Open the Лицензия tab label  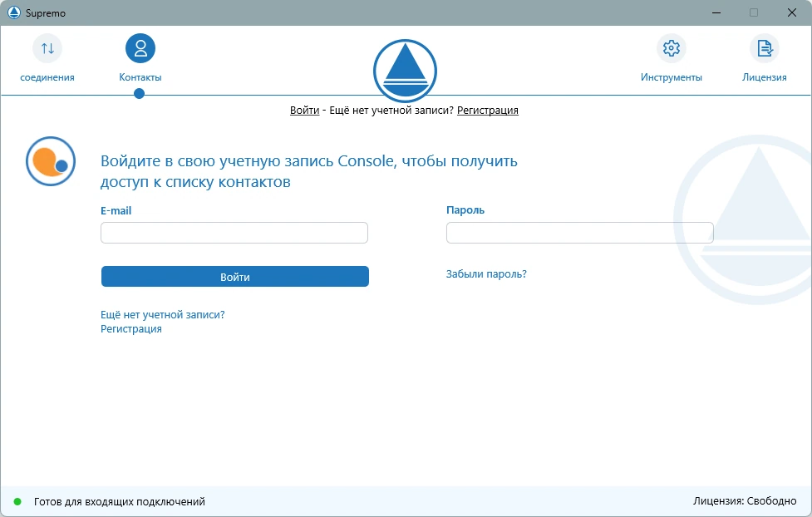click(765, 77)
